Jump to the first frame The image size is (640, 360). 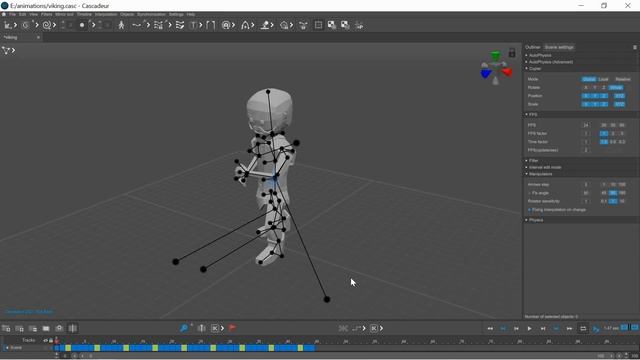point(490,329)
